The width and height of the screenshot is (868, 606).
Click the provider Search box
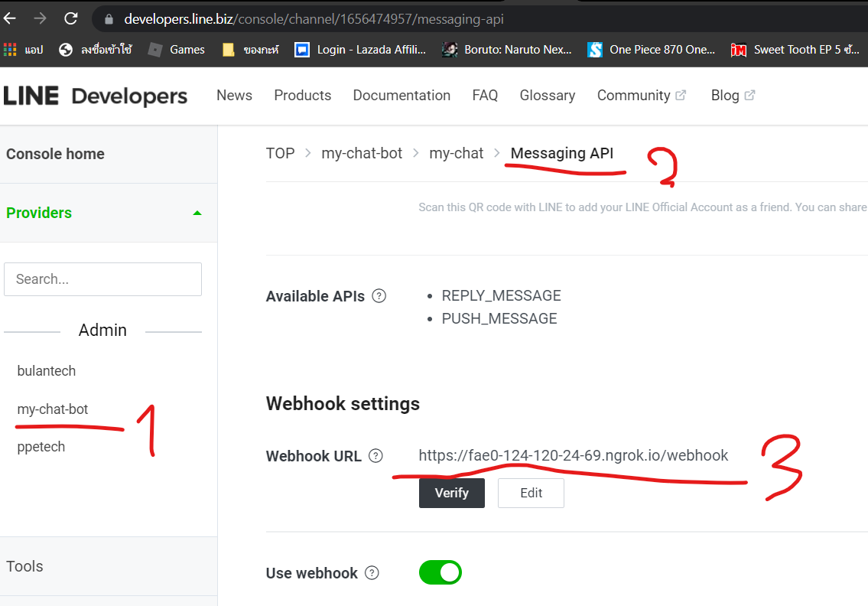pos(102,279)
